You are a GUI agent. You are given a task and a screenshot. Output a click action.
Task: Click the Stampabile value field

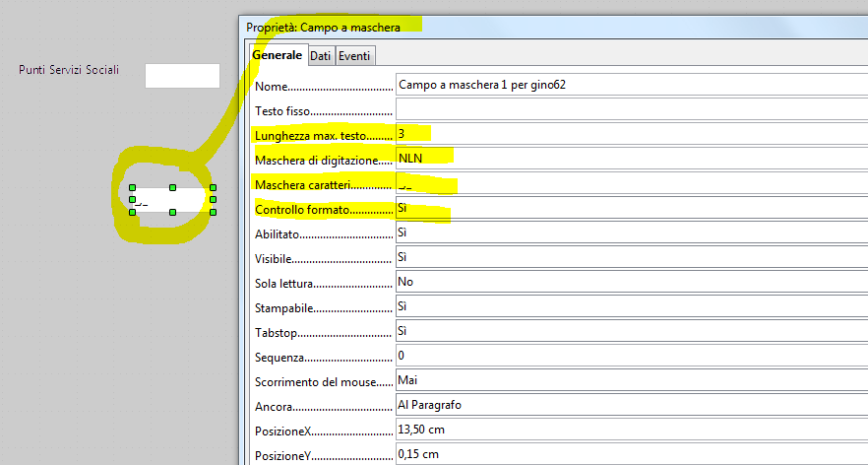pyautogui.click(x=630, y=306)
